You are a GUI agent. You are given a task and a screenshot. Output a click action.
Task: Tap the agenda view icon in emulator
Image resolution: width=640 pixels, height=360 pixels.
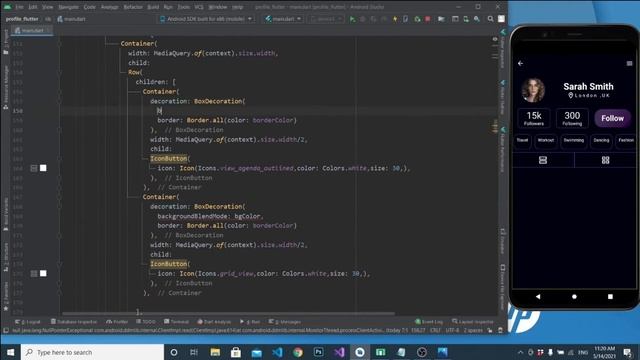(543, 160)
